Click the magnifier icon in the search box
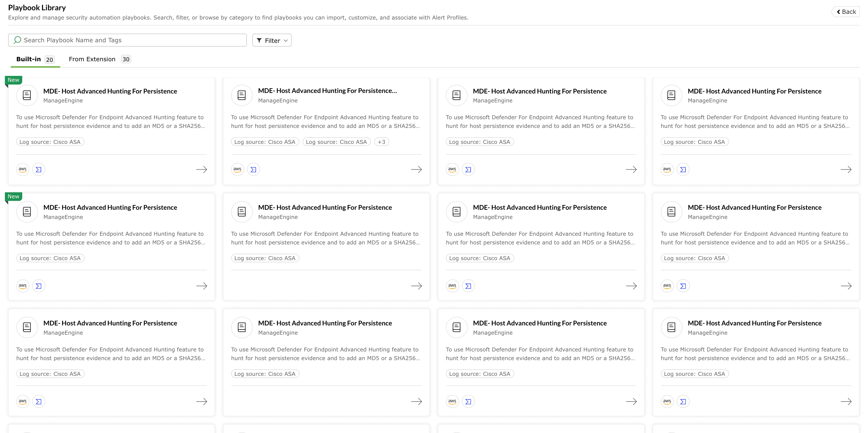 18,40
